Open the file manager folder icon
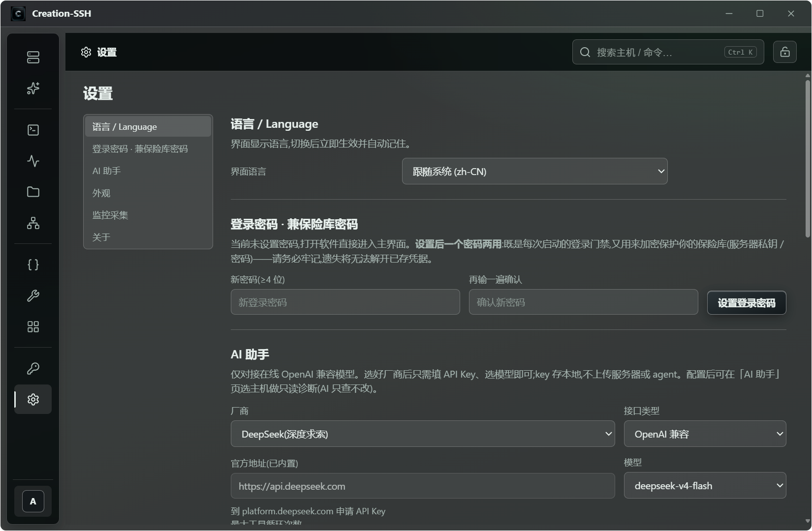This screenshot has height=531, width=812. click(x=33, y=192)
